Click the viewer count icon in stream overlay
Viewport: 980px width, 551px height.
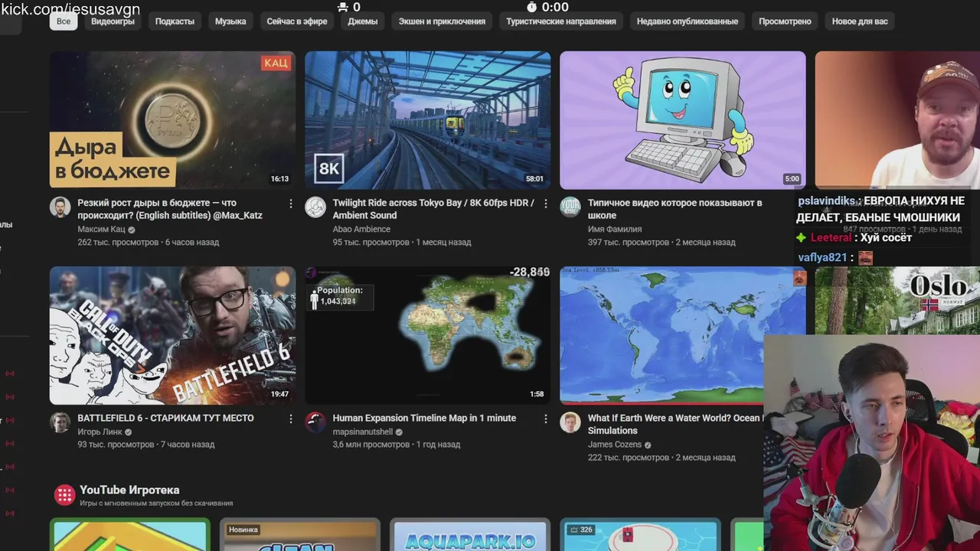pyautogui.click(x=342, y=7)
